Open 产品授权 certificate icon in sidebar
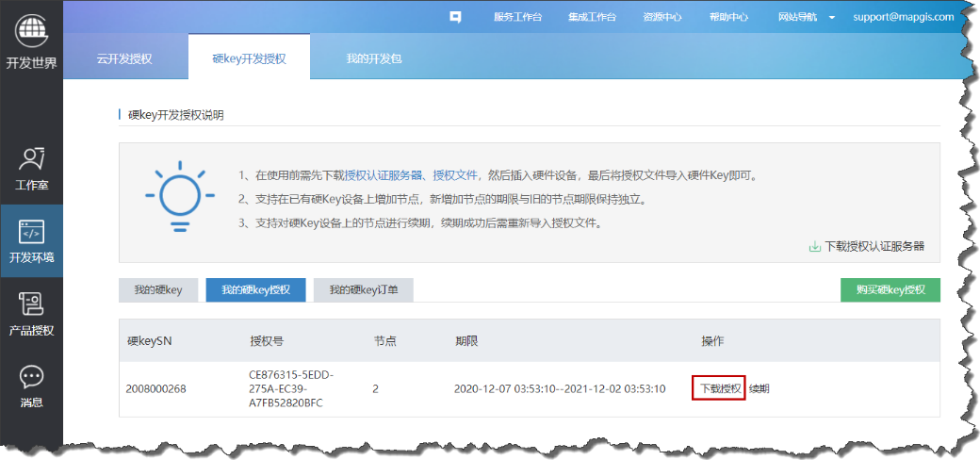This screenshot has height=460, width=980. click(x=32, y=304)
